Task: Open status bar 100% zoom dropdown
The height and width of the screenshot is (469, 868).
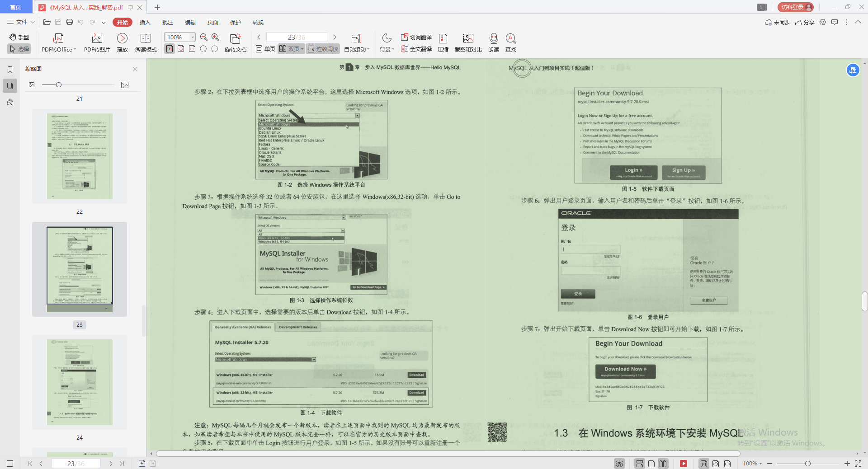Action: 753,464
